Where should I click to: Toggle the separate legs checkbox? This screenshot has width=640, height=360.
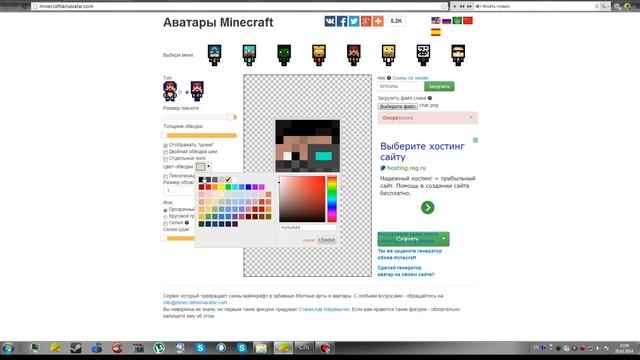pyautogui.click(x=165, y=158)
